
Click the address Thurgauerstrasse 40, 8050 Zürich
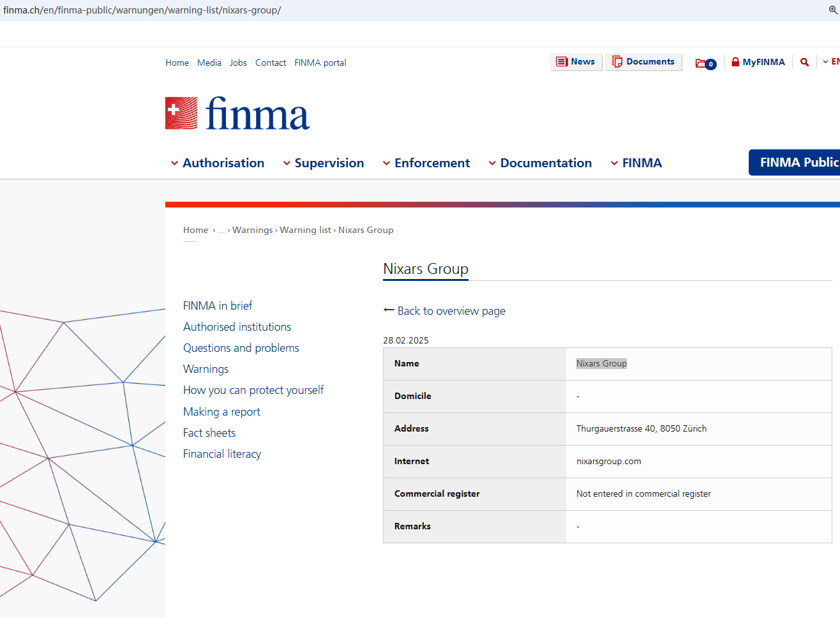pos(641,428)
